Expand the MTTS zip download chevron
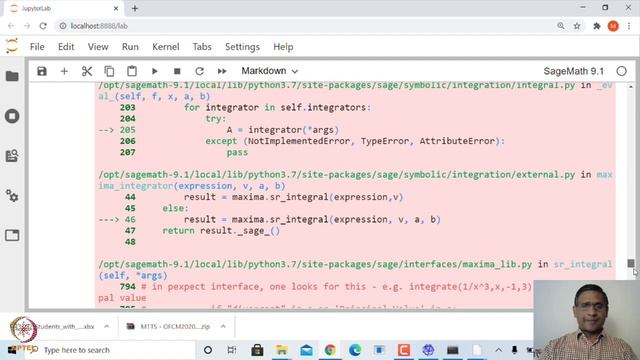640x360 pixels. click(x=223, y=327)
